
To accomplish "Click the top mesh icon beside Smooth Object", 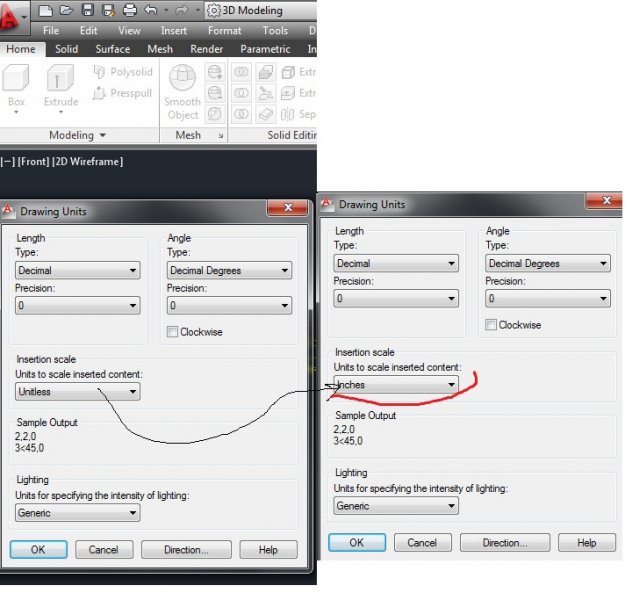I will pos(215,72).
